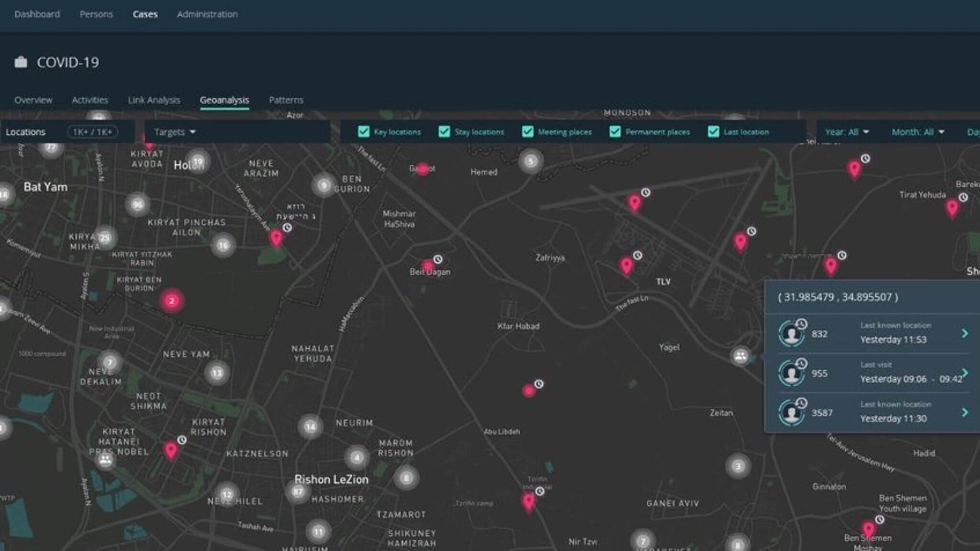
Task: Click the pink pin near Tirat Yehuda
Action: coord(952,208)
